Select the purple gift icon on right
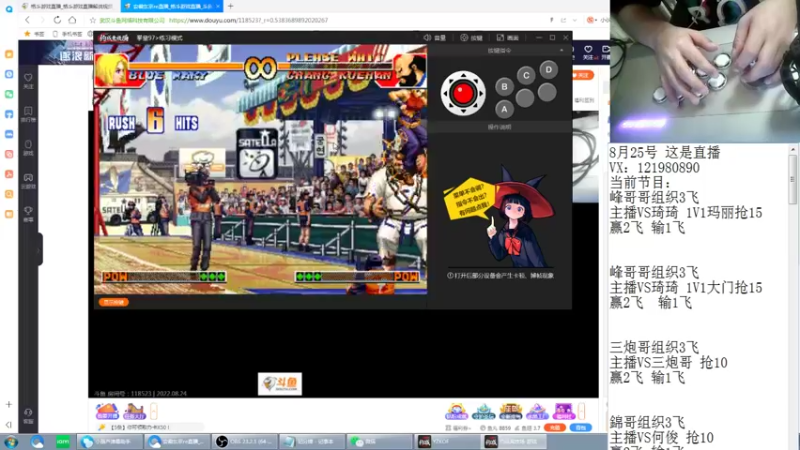This screenshot has height=450, width=800. click(564, 411)
